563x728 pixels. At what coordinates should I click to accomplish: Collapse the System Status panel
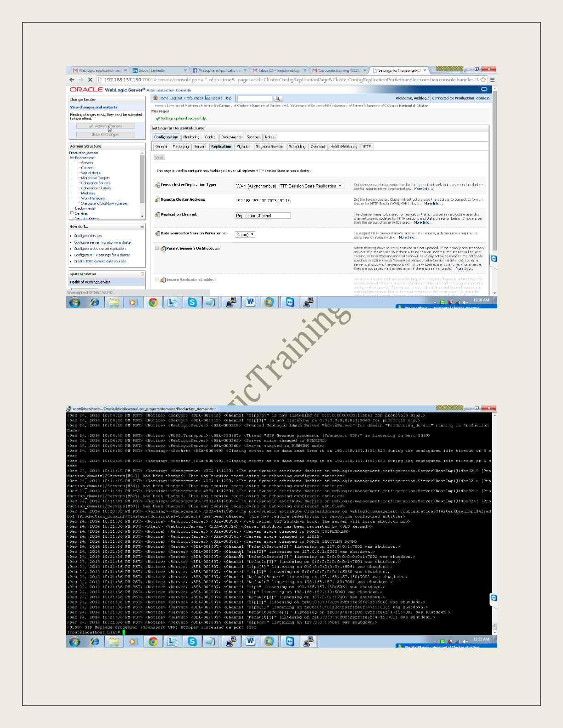tap(142, 274)
